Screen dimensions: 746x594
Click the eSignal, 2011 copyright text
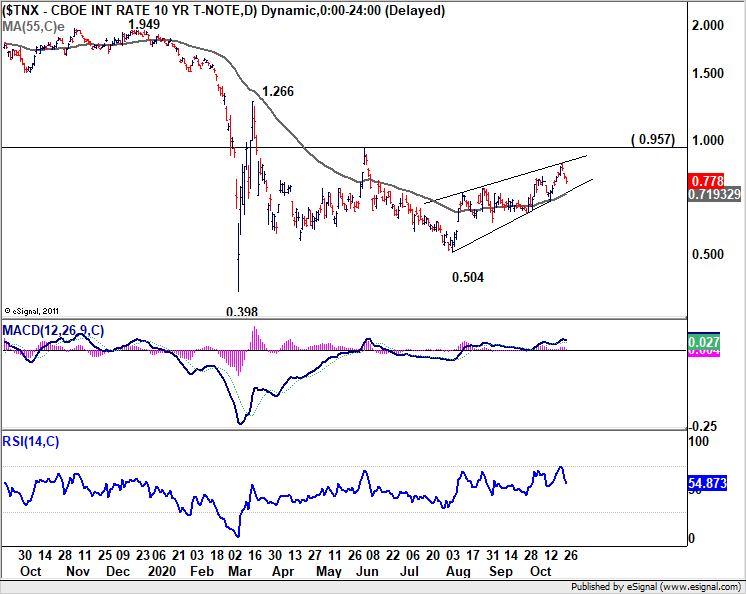point(31,311)
